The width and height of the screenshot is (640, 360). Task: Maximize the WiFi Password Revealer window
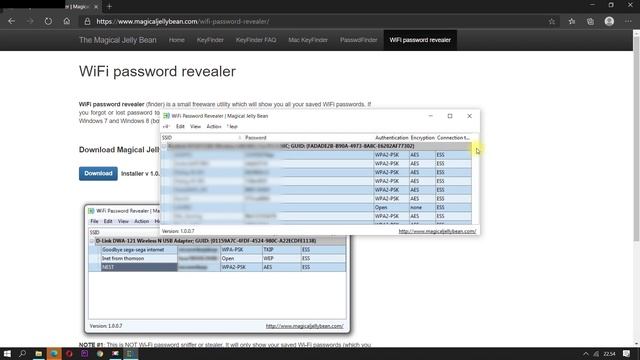click(x=450, y=116)
